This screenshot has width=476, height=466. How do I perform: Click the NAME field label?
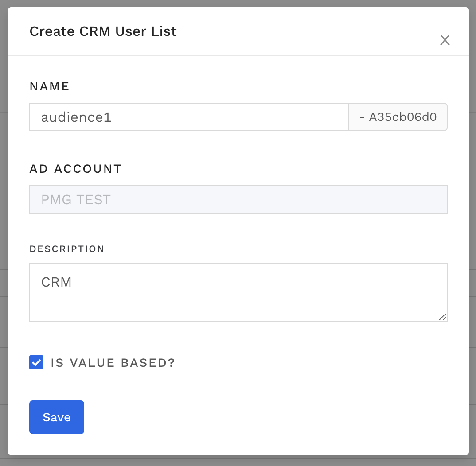[x=50, y=86]
